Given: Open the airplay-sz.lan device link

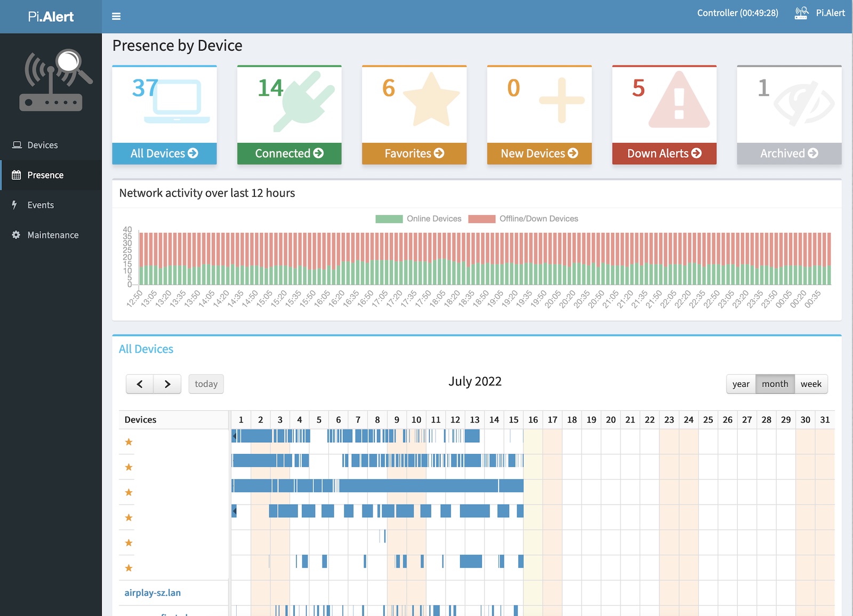Looking at the screenshot, I should click(x=152, y=593).
